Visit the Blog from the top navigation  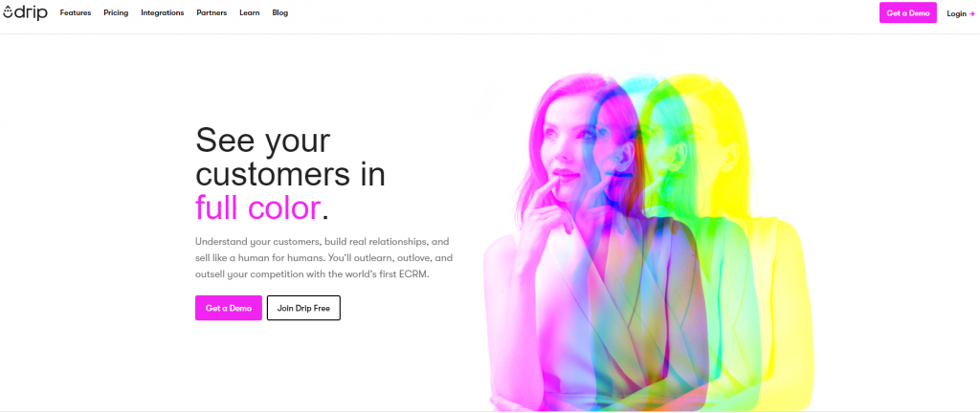tap(280, 13)
